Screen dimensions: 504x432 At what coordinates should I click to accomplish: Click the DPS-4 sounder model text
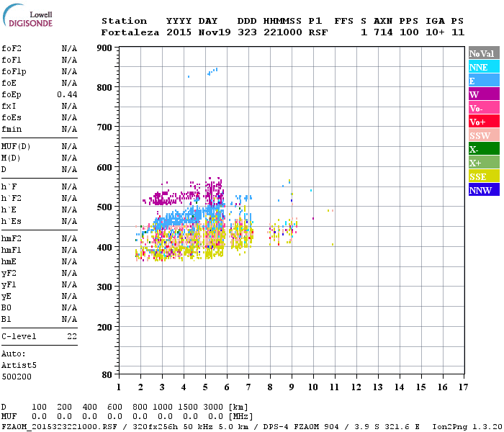[x=276, y=427]
